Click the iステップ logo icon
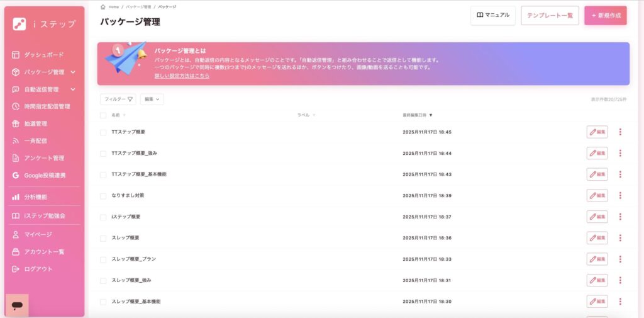The height and width of the screenshot is (318, 644). (19, 24)
